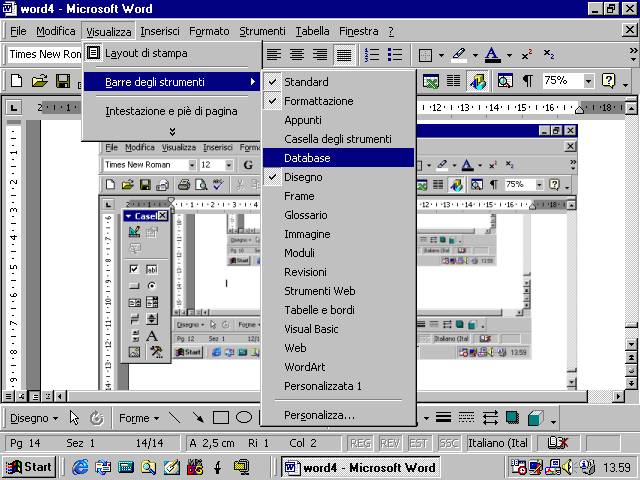Image resolution: width=640 pixels, height=480 pixels.
Task: Enable the WordArt toolbar
Action: [338, 367]
